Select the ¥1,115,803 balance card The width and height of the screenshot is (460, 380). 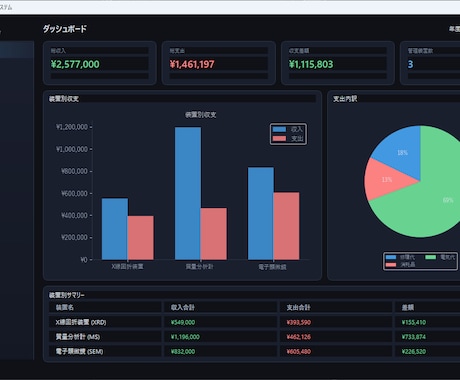coord(338,63)
